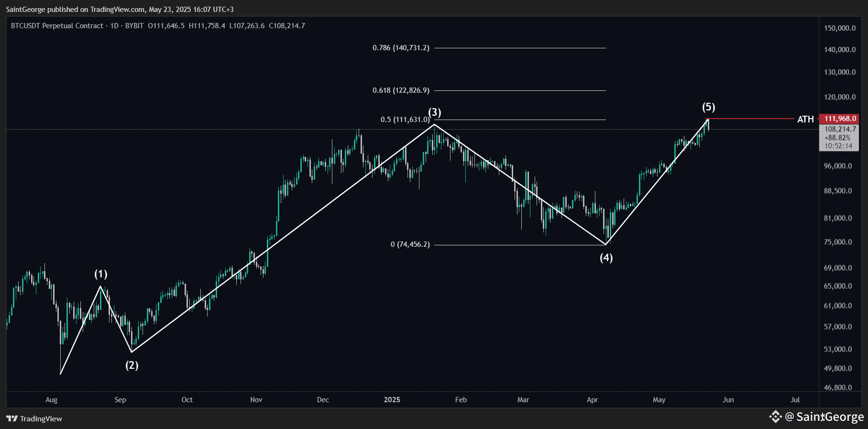Click 57,000.0 on the price axis
This screenshot has height=429, width=868.
pos(838,327)
